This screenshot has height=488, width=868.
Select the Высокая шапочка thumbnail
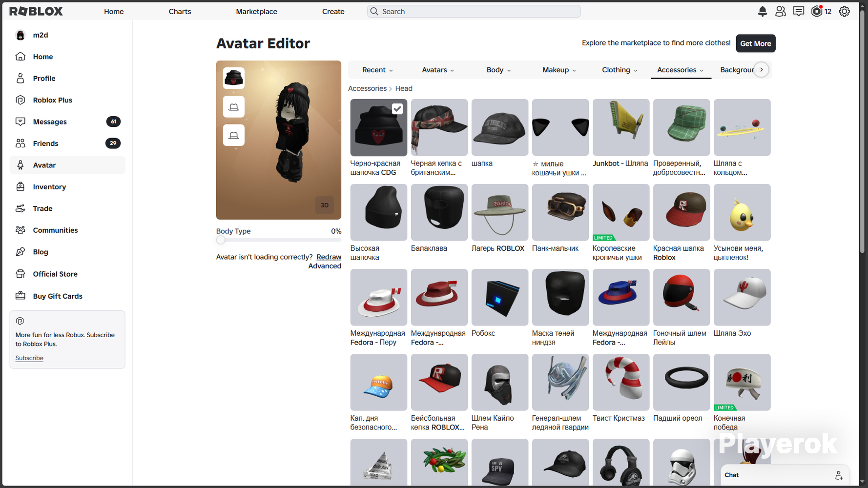[379, 212]
